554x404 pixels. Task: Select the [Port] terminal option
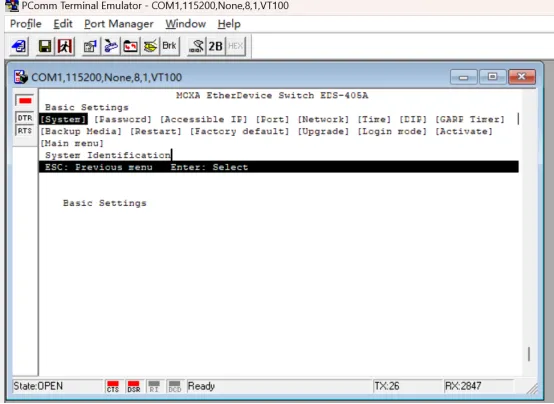click(x=272, y=119)
